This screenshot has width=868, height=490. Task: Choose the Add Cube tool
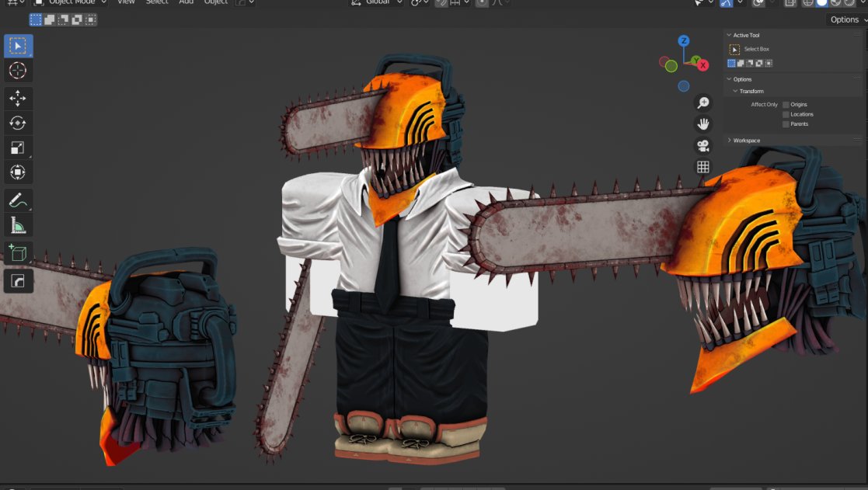coord(18,253)
